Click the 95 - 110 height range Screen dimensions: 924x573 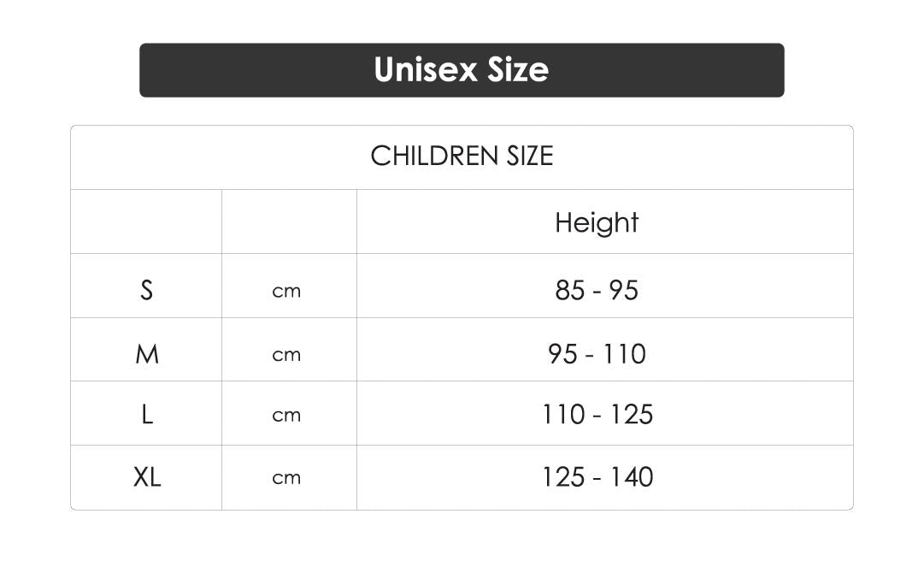(x=597, y=353)
